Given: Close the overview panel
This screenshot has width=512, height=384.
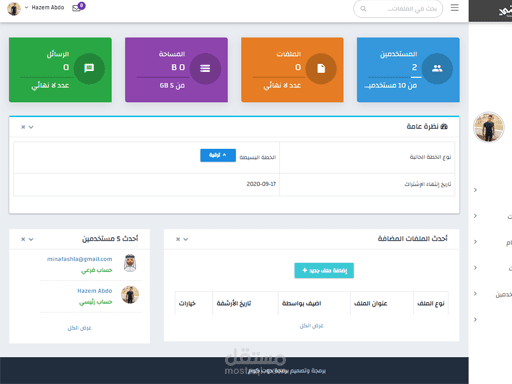Looking at the screenshot, I should click(23, 127).
